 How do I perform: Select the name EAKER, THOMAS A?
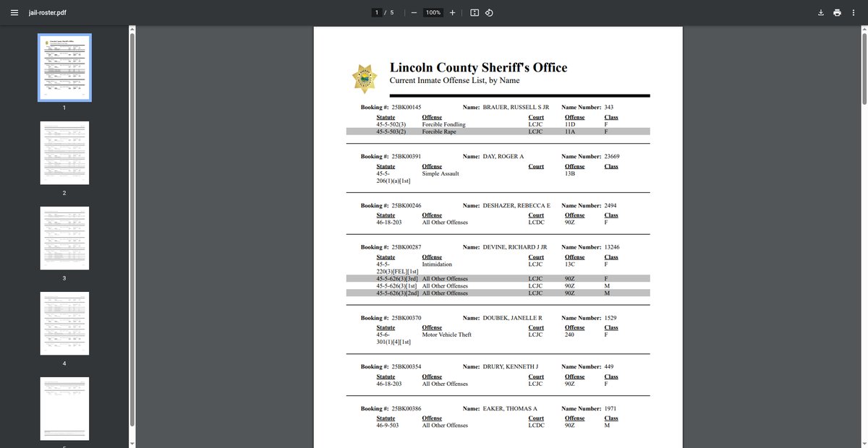tap(510, 409)
